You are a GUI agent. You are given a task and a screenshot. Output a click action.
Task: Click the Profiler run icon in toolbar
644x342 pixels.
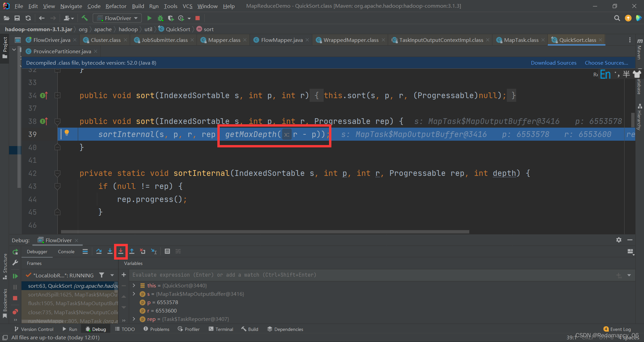click(181, 18)
